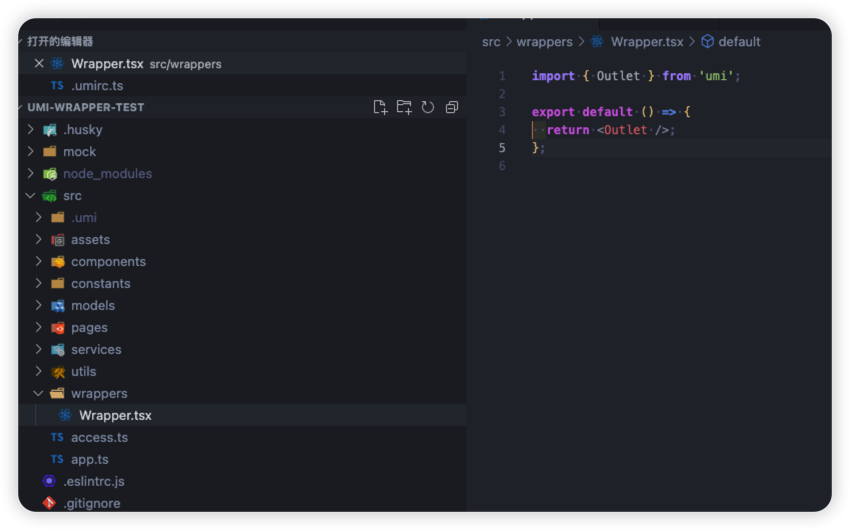
Task: Click the assets folder icon
Action: (57, 240)
